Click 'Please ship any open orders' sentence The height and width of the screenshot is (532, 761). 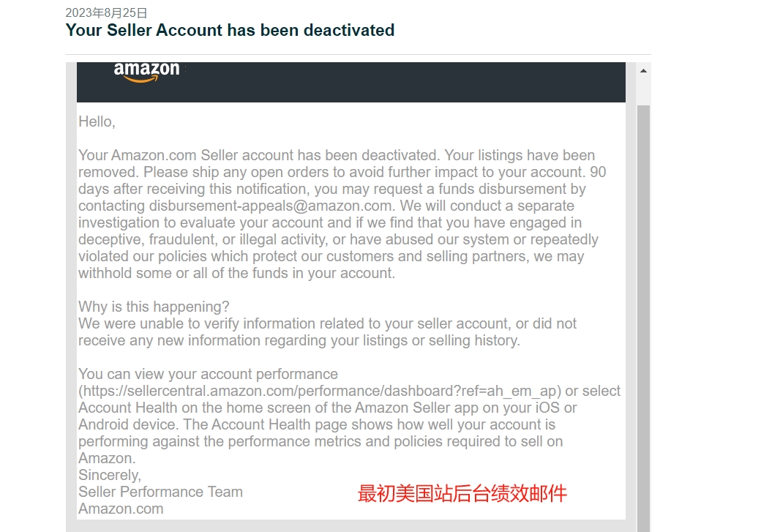coord(364,172)
